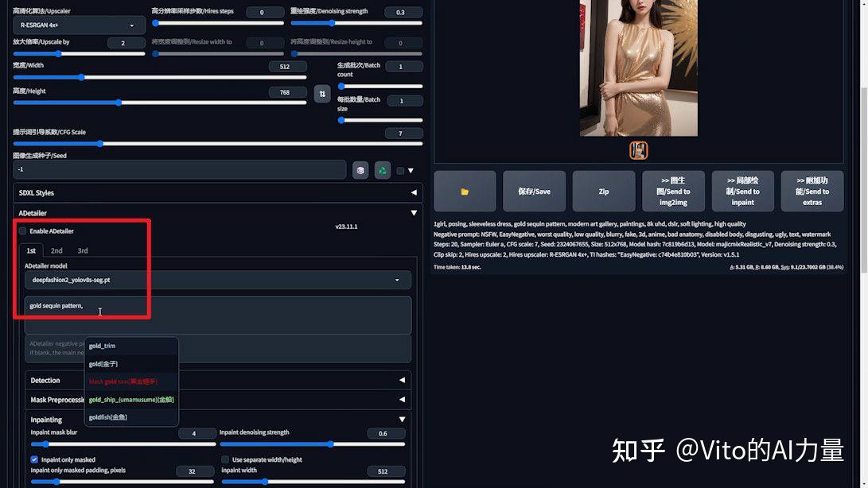868x488 pixels.
Task: Adjust the Denoising strength slider
Action: tap(356, 23)
